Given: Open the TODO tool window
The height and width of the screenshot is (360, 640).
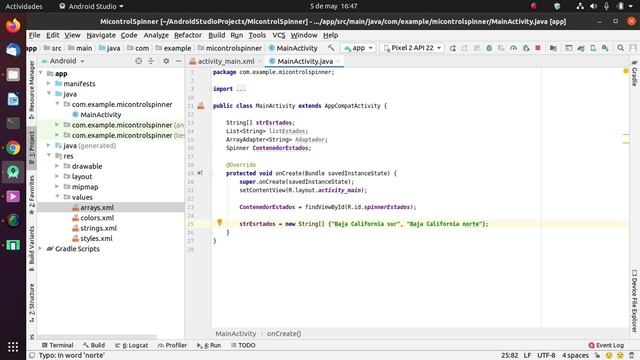Looking at the screenshot, I should (243, 345).
